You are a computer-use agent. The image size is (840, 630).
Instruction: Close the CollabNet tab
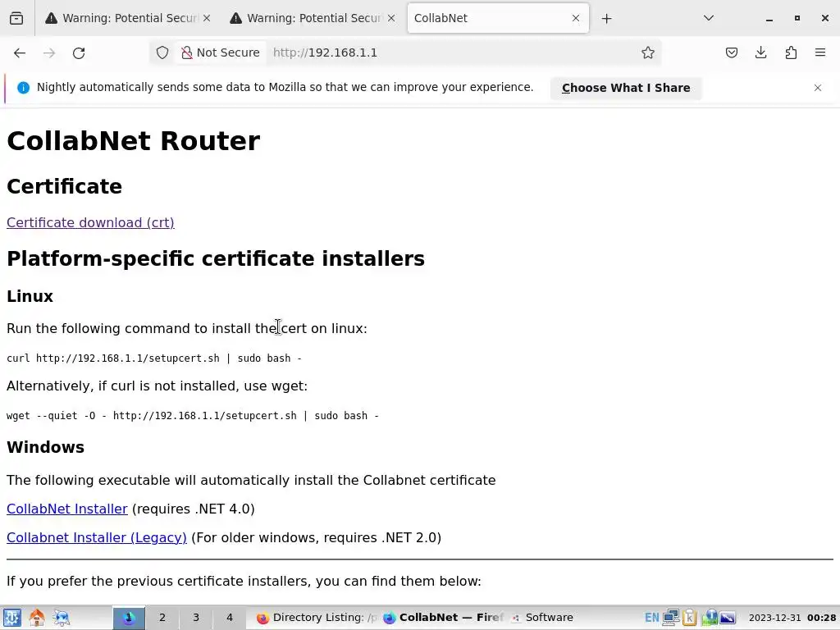click(576, 18)
